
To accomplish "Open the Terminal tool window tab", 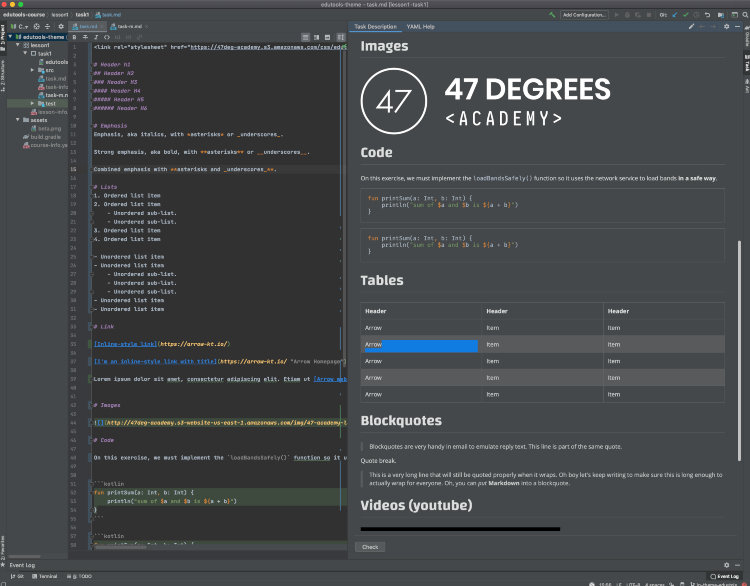I will (44, 576).
